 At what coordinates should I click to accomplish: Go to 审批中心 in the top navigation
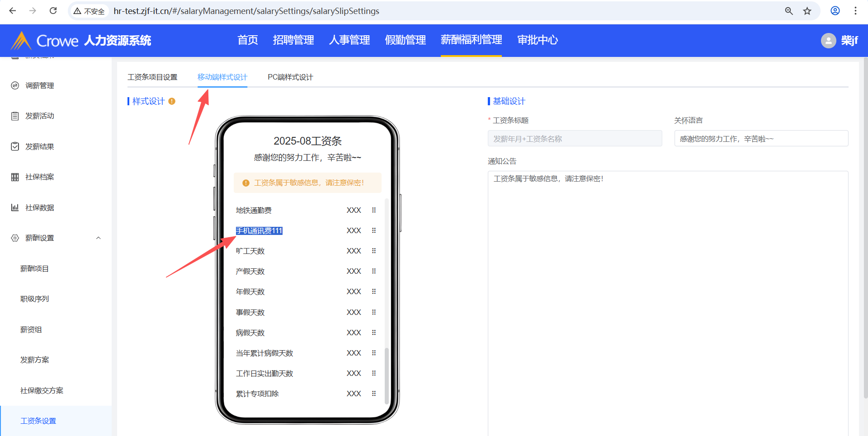click(x=538, y=40)
